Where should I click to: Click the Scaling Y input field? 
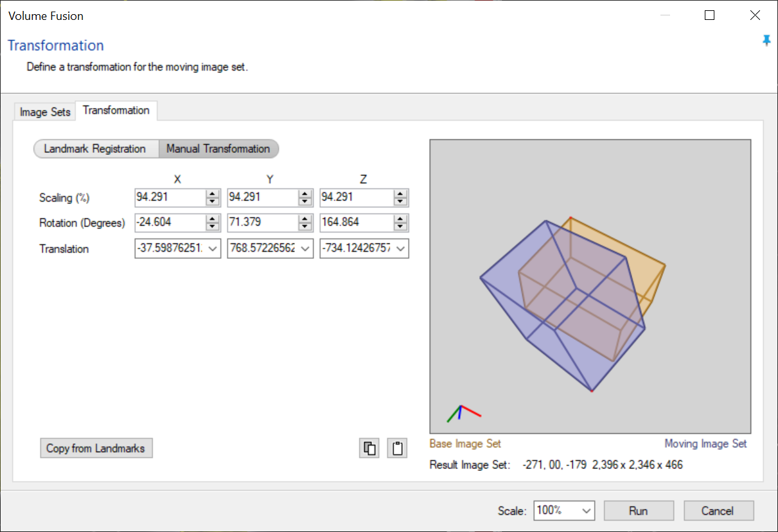pos(261,197)
